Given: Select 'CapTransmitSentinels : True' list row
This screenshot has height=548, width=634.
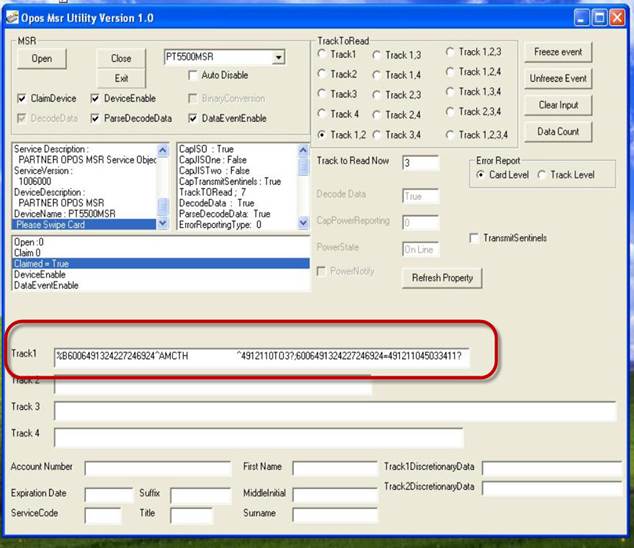Looking at the screenshot, I should coord(238,182).
